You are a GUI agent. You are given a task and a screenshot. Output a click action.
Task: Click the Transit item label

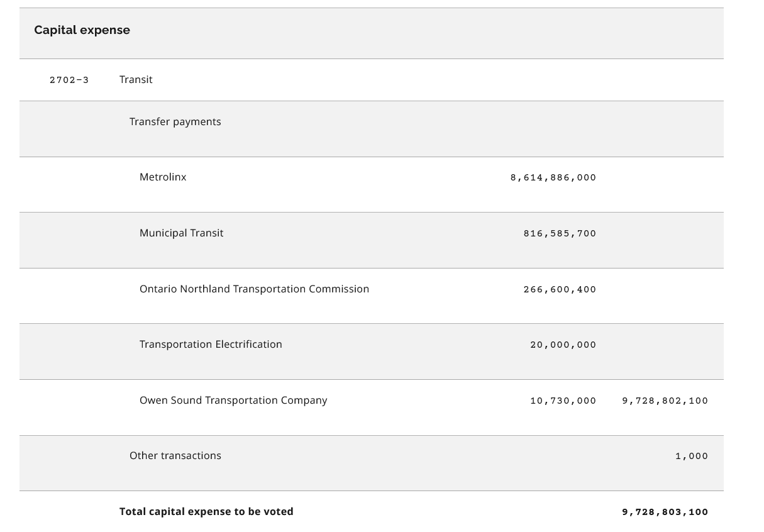click(136, 80)
